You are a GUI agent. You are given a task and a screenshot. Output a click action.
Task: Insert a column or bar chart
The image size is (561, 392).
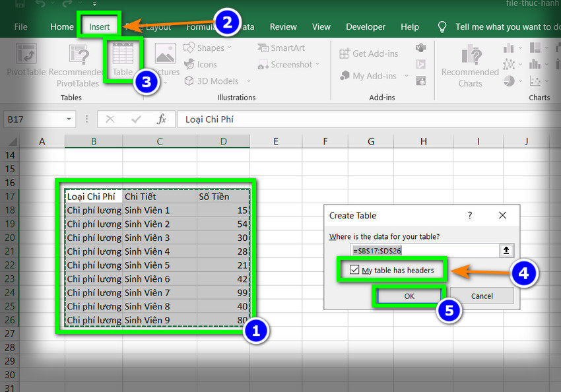tap(509, 48)
